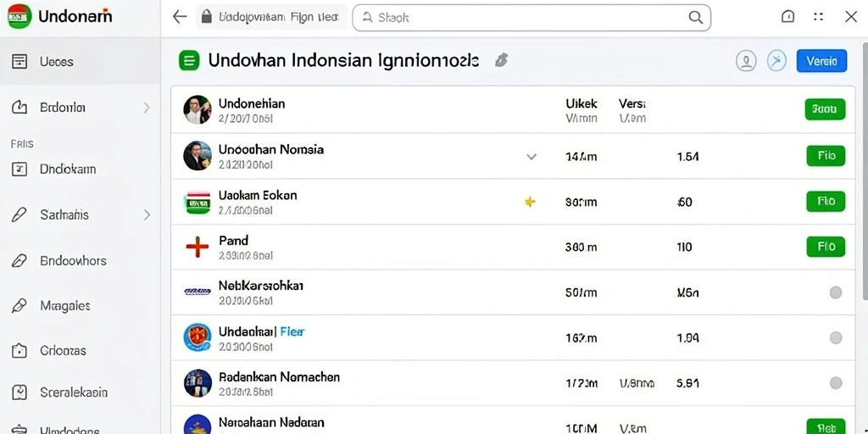Focus the search input field
This screenshot has height=434, width=868.
(x=531, y=18)
